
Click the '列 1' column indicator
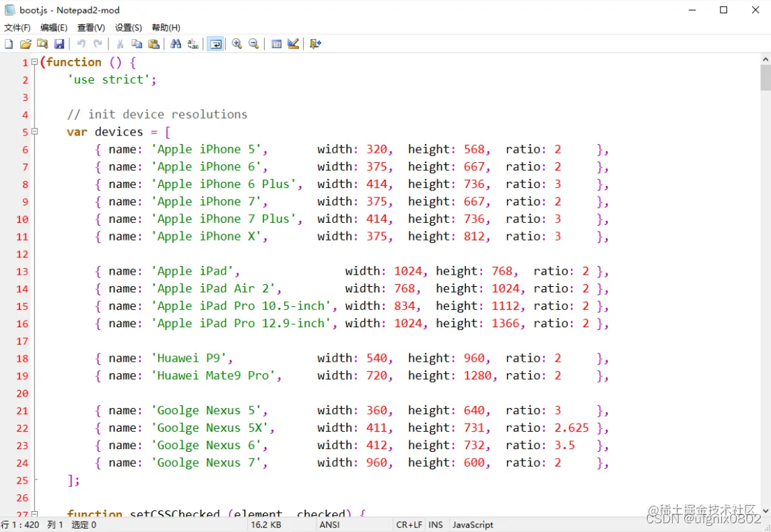[x=55, y=525]
